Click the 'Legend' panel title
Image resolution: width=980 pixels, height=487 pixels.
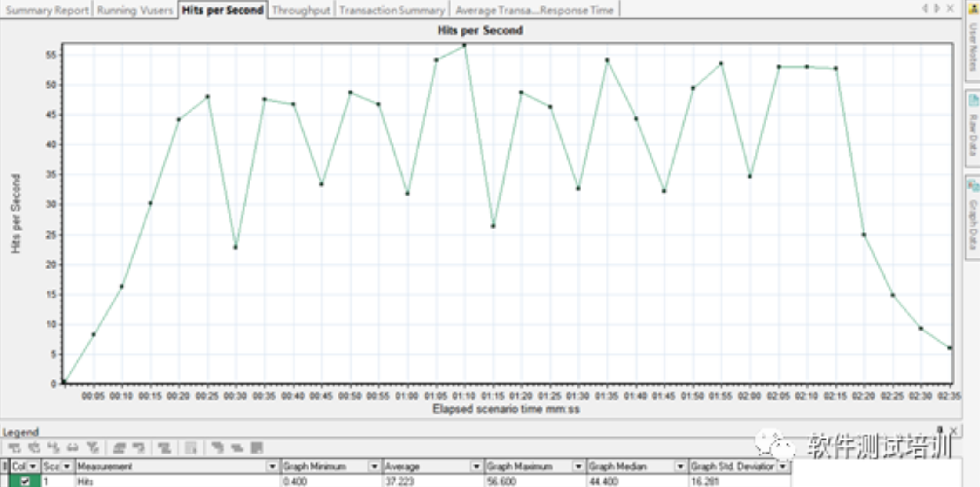[21, 432]
